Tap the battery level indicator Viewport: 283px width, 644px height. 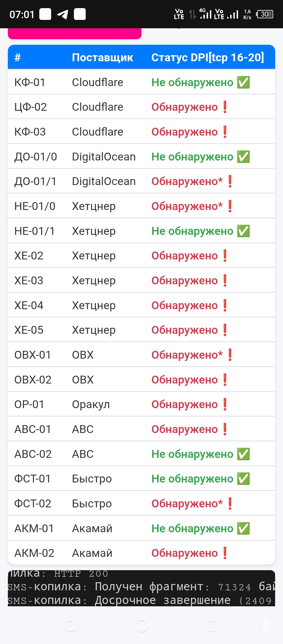[265, 14]
